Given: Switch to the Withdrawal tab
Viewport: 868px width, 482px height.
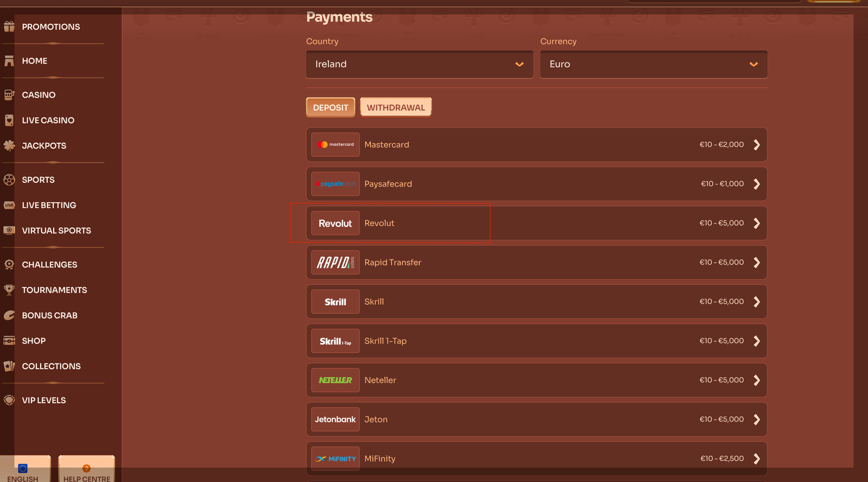Looking at the screenshot, I should point(396,107).
